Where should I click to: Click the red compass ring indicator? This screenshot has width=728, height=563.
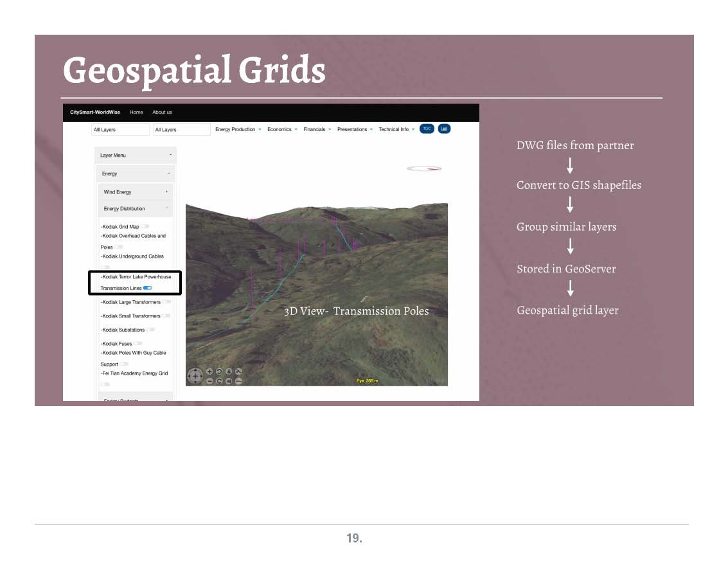coord(424,168)
